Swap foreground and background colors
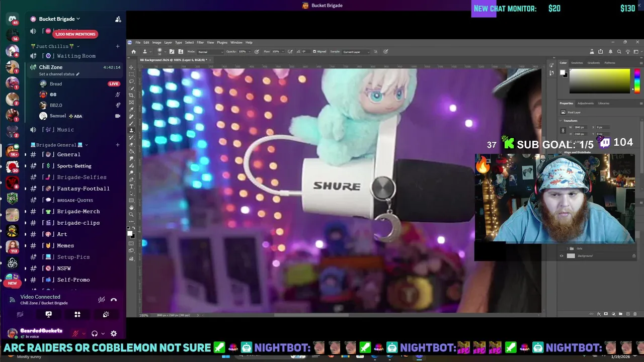644x362 pixels. (x=133, y=228)
